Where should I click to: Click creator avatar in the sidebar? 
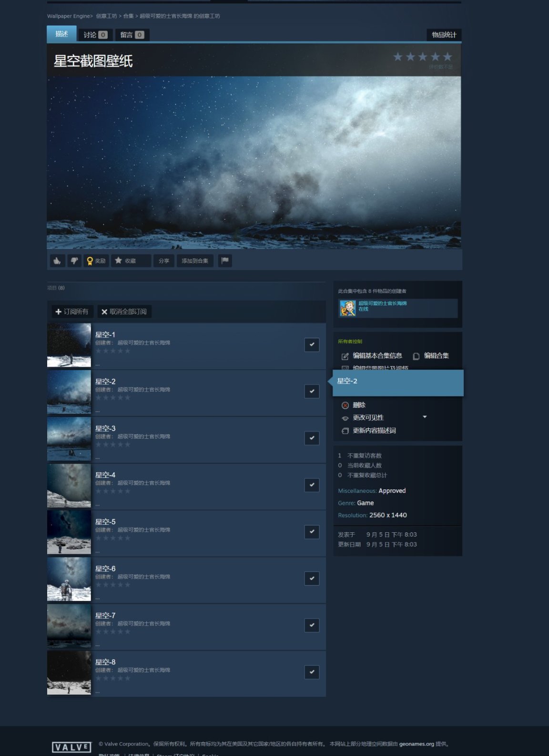(347, 308)
